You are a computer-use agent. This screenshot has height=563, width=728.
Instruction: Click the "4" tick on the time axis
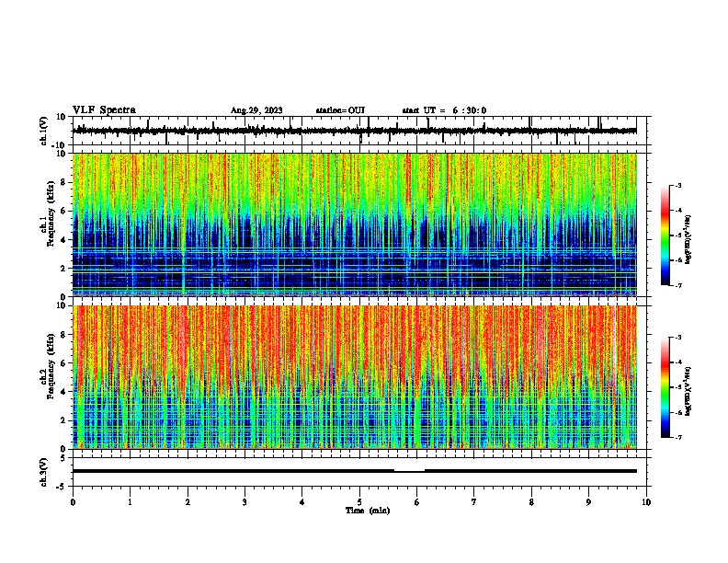(x=302, y=502)
